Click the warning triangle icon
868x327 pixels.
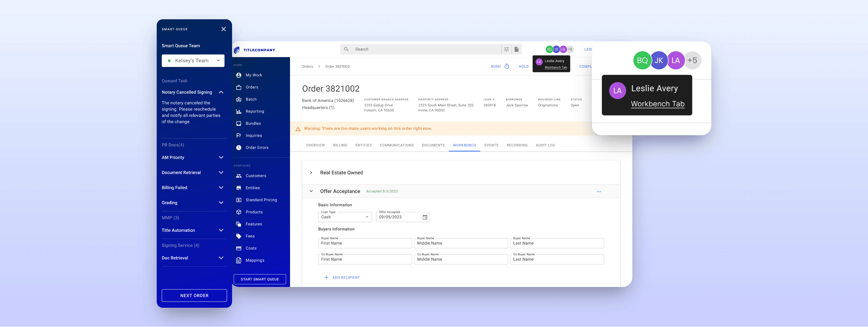[298, 129]
